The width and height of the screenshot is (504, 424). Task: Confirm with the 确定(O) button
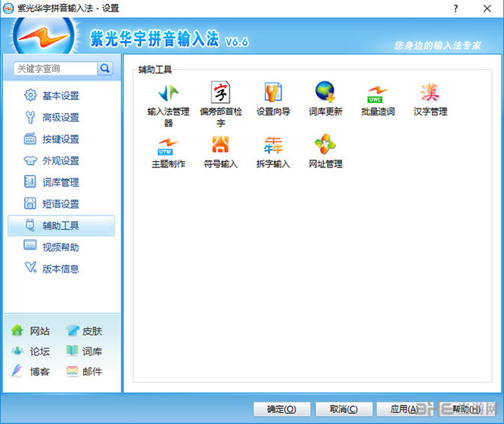pos(282,409)
